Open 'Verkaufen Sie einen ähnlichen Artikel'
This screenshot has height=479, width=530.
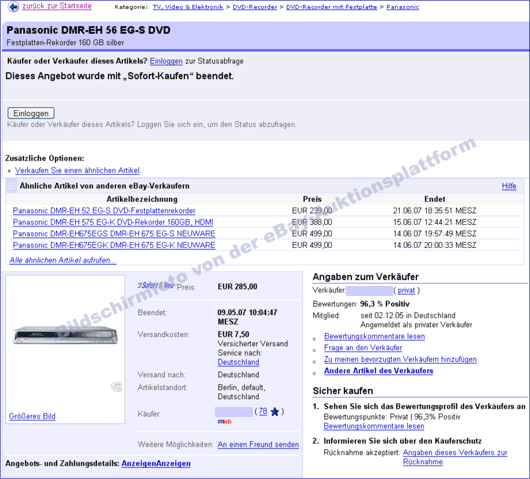pyautogui.click(x=78, y=170)
